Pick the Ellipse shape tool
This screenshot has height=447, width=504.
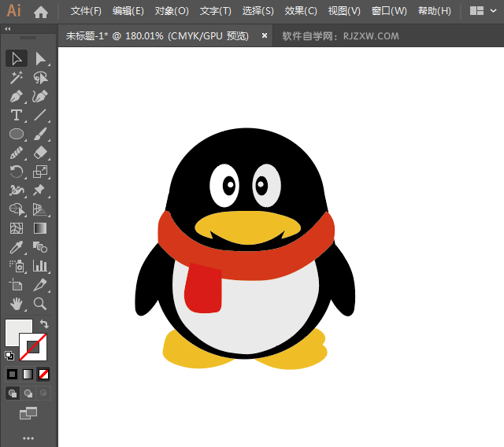tap(17, 134)
